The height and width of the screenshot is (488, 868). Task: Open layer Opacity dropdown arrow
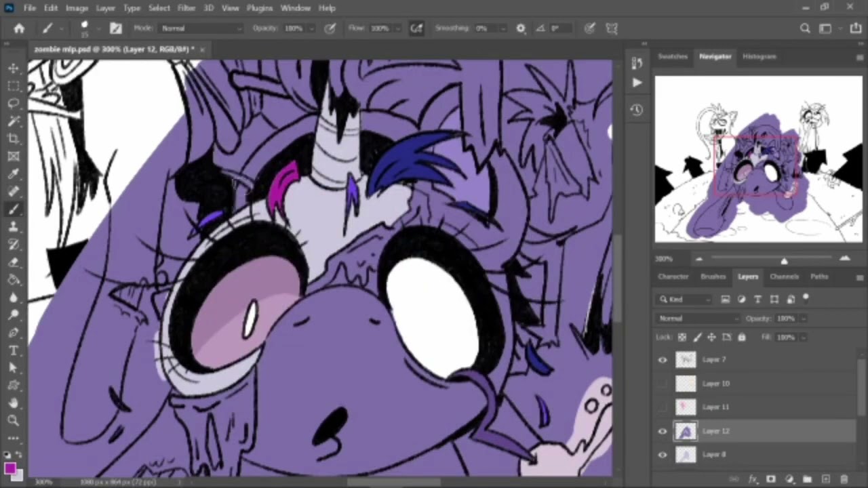(x=804, y=318)
